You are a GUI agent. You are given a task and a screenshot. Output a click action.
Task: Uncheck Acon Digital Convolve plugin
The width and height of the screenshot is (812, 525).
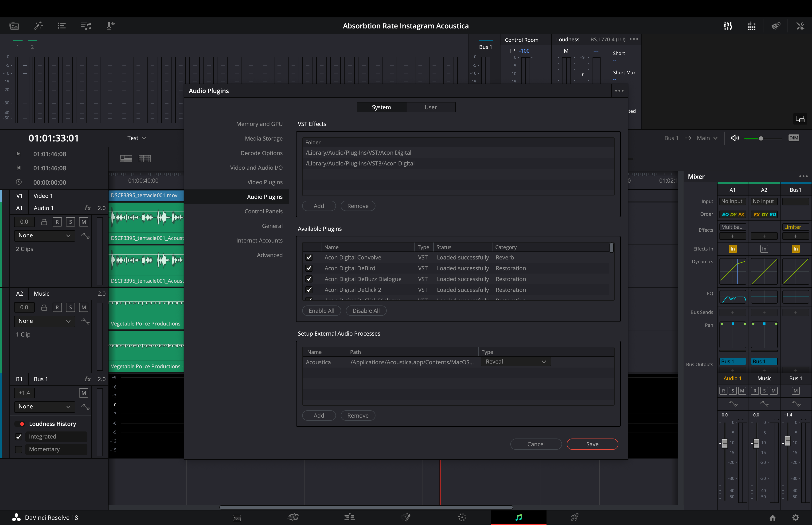(x=309, y=257)
